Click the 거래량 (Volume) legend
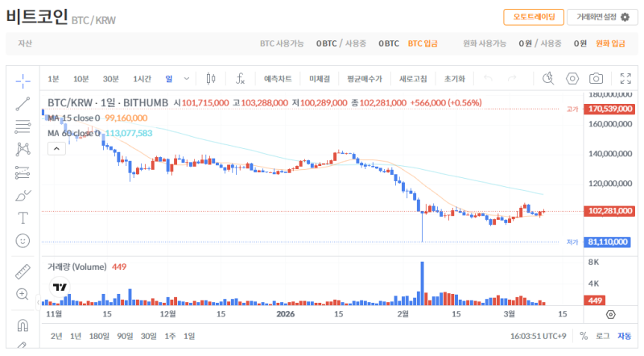The width and height of the screenshot is (644, 356). pos(76,267)
